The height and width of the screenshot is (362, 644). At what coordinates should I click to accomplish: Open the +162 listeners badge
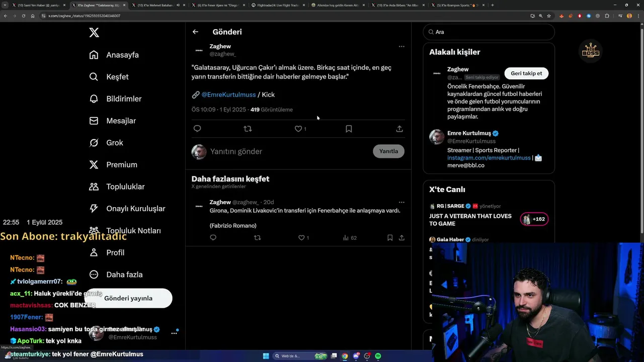[534, 219]
